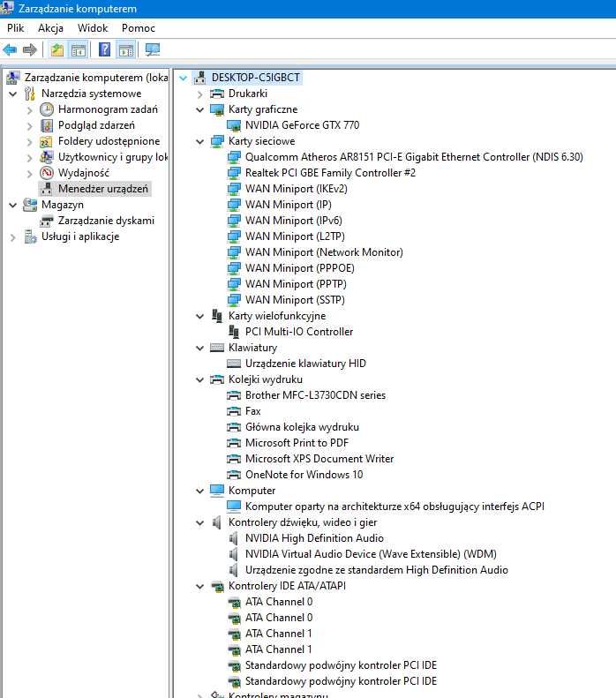Collapse the Magazyn node
The image size is (616, 698).
pos(13,205)
